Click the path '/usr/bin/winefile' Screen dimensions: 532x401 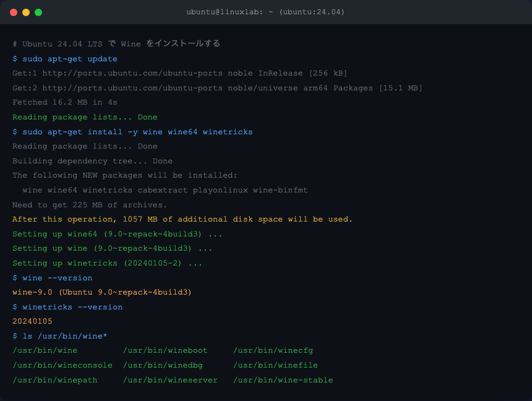[275, 365]
